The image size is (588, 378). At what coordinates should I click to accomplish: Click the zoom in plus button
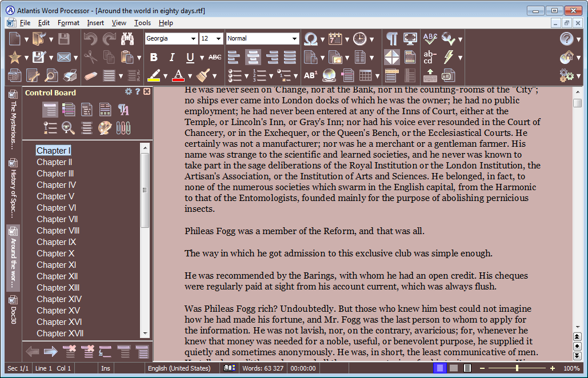tap(553, 368)
